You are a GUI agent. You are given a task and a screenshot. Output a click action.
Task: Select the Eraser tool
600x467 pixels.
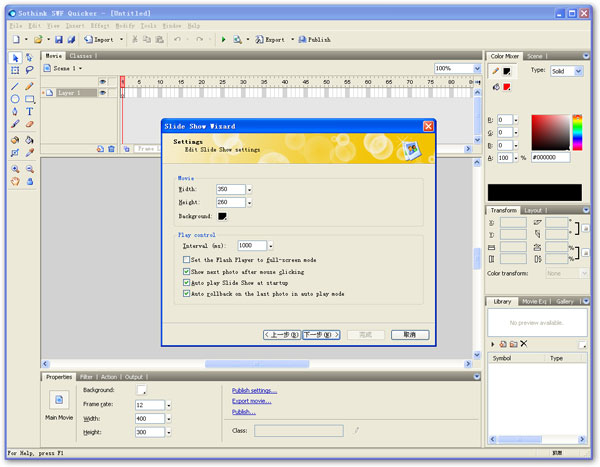pyautogui.click(x=29, y=124)
